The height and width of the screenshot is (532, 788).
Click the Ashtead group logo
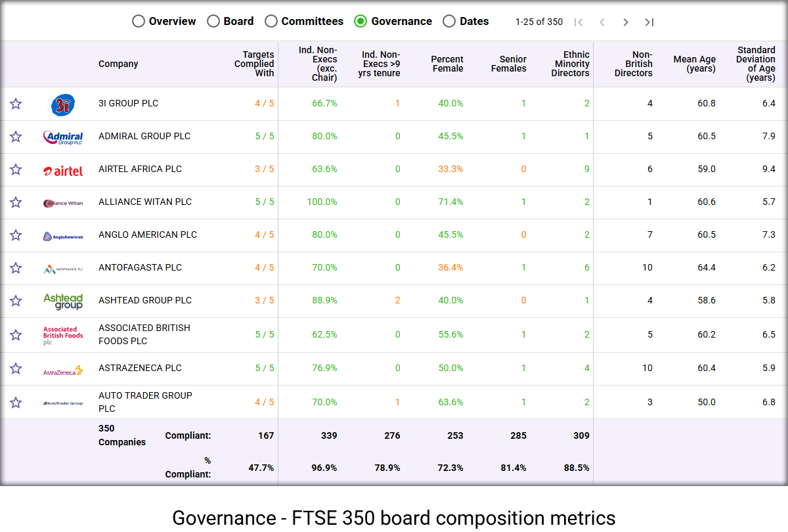pyautogui.click(x=63, y=301)
